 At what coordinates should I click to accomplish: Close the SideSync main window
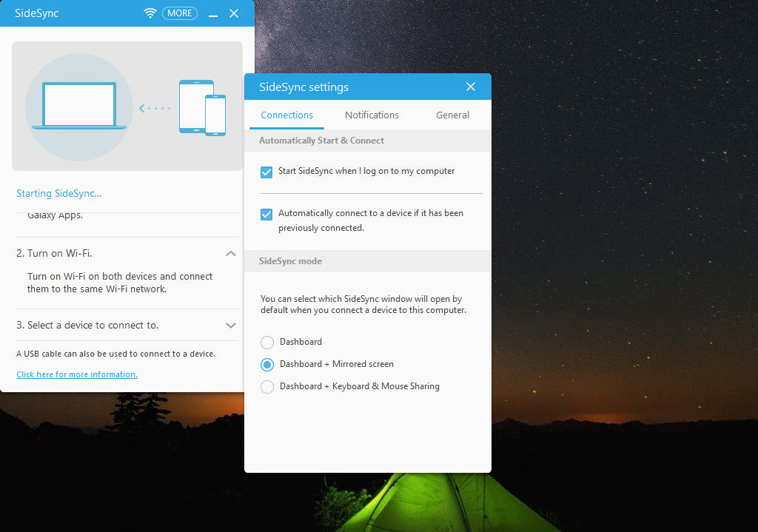(234, 13)
